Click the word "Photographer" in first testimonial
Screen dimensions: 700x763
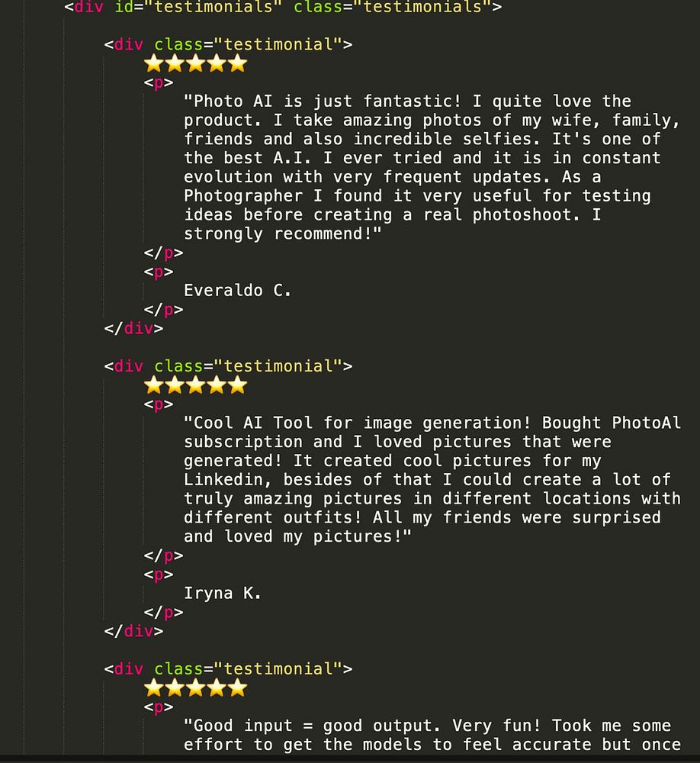(242, 196)
